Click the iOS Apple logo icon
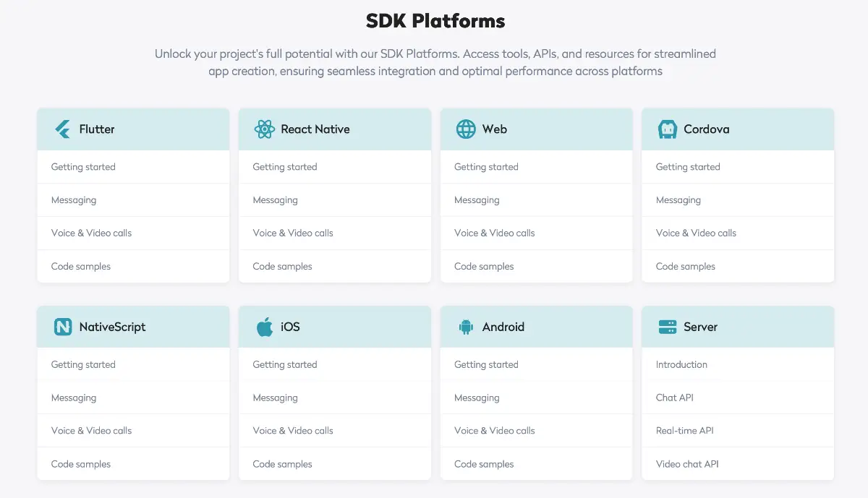868x498 pixels. [x=265, y=327]
